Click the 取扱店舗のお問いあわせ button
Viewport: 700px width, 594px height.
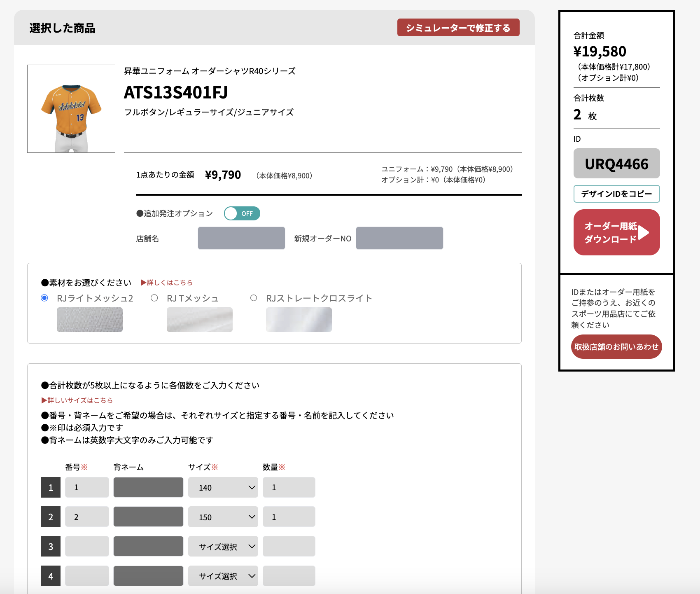[x=616, y=346]
